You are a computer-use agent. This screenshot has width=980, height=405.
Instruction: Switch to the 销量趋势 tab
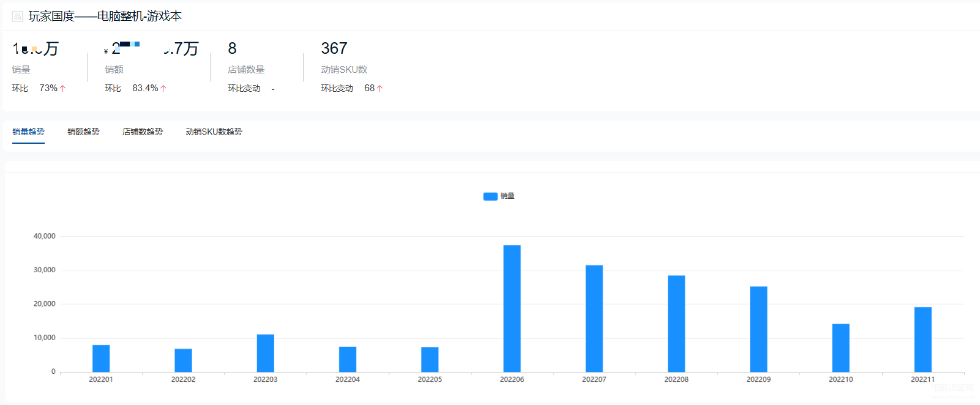28,132
